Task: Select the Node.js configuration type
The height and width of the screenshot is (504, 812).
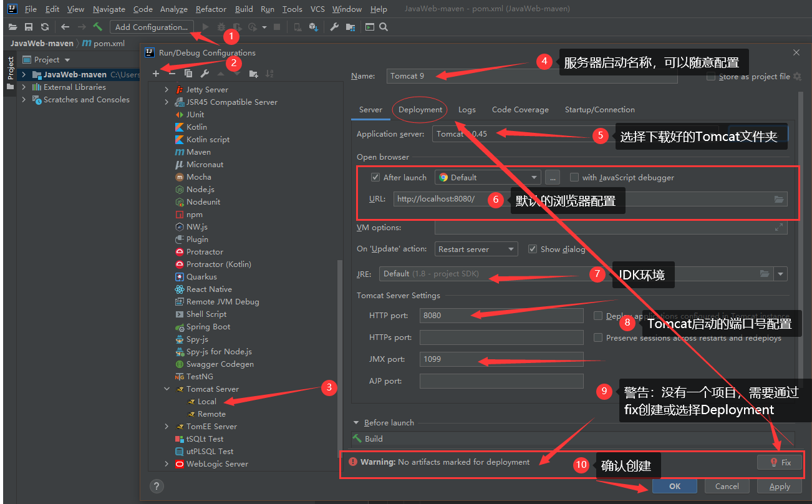Action: click(x=200, y=190)
